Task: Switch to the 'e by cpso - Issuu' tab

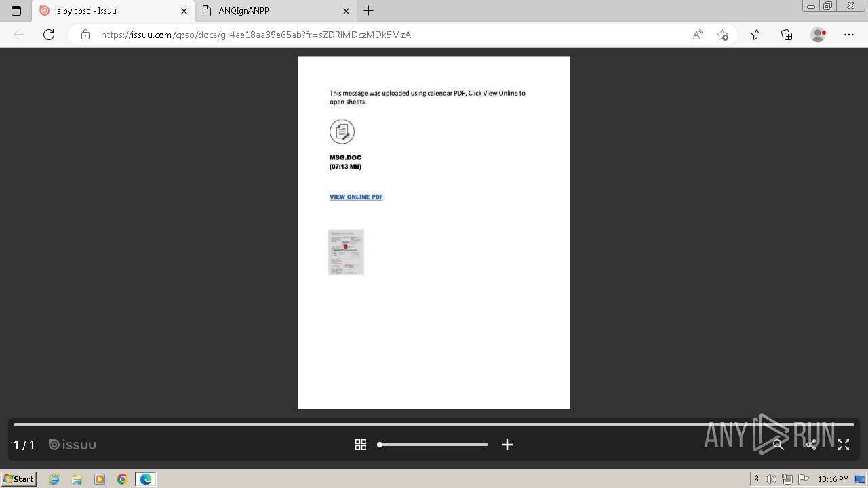Action: coord(113,11)
